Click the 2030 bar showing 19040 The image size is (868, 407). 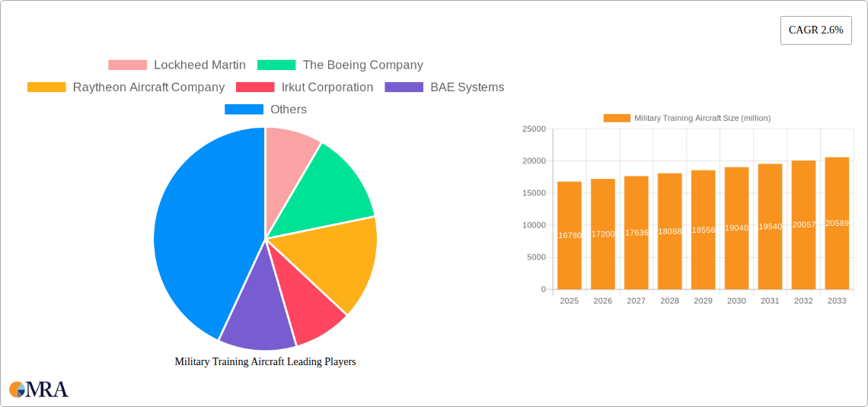[737, 228]
